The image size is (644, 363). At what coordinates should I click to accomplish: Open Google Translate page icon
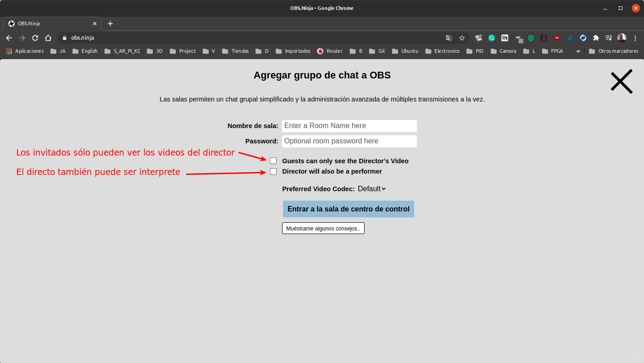click(449, 38)
